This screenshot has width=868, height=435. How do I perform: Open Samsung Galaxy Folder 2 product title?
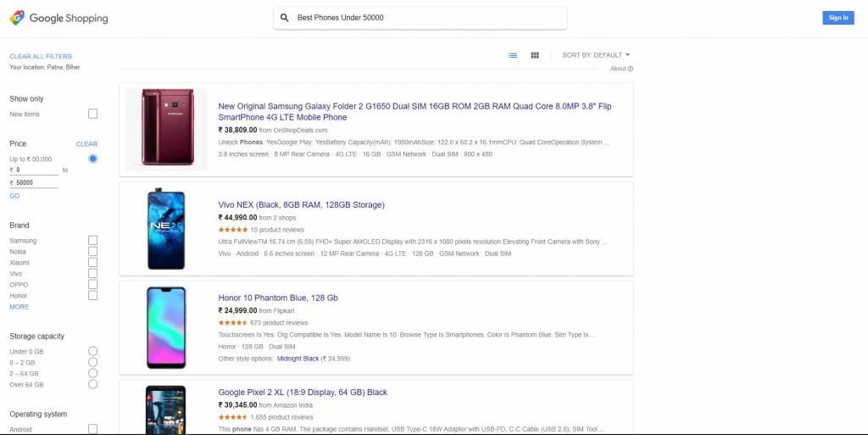click(x=415, y=112)
